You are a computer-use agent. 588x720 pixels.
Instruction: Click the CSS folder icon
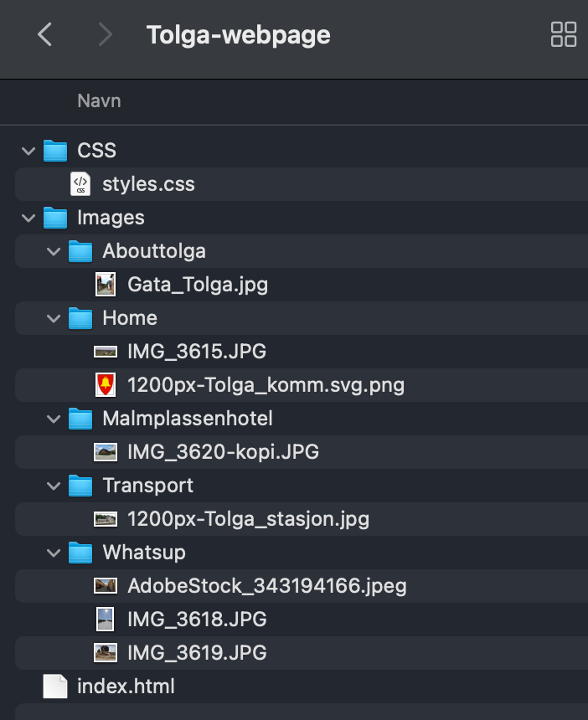click(55, 151)
